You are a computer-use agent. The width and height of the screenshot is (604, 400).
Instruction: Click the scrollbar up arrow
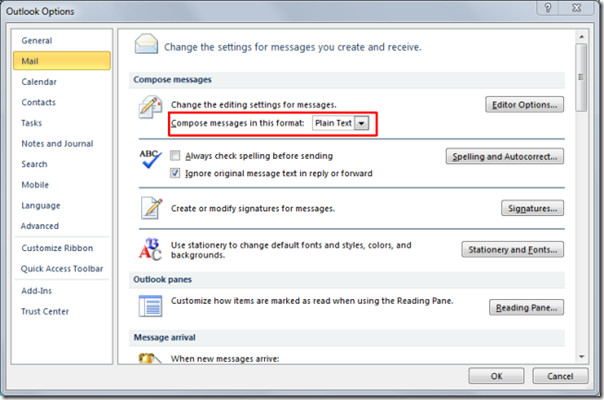(x=582, y=37)
